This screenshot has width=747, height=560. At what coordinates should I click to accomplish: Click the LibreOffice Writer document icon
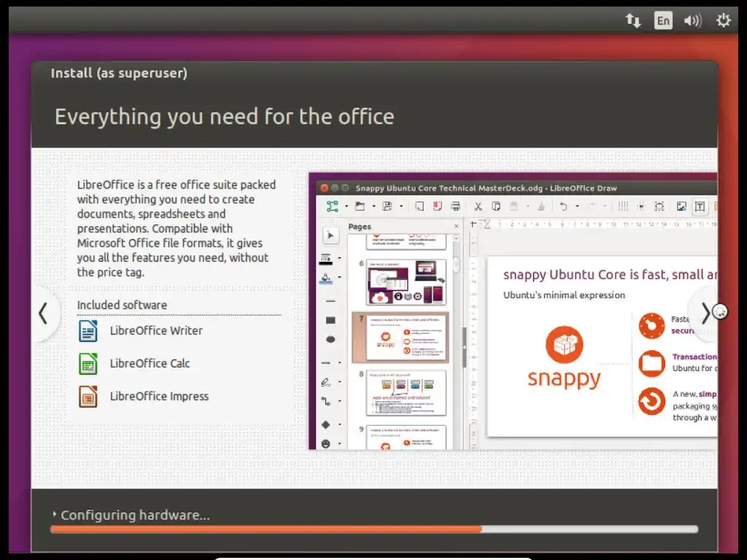(x=88, y=330)
